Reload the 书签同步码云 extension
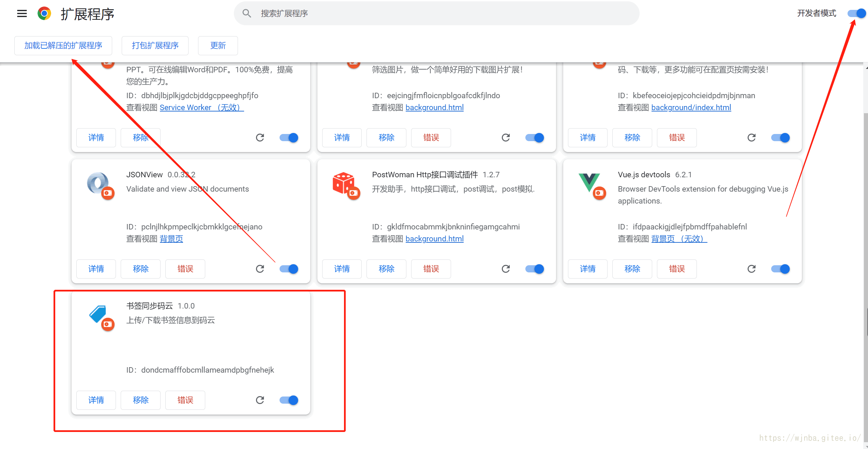 pyautogui.click(x=260, y=400)
